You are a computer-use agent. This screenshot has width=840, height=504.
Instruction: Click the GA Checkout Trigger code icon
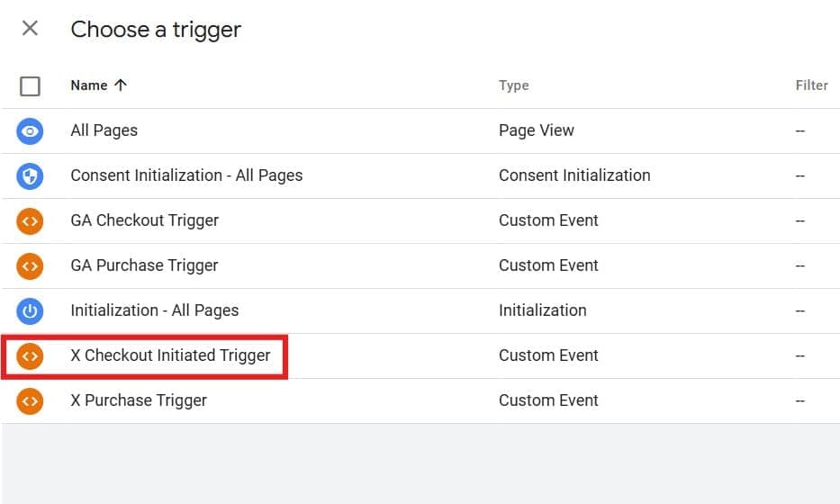point(30,220)
